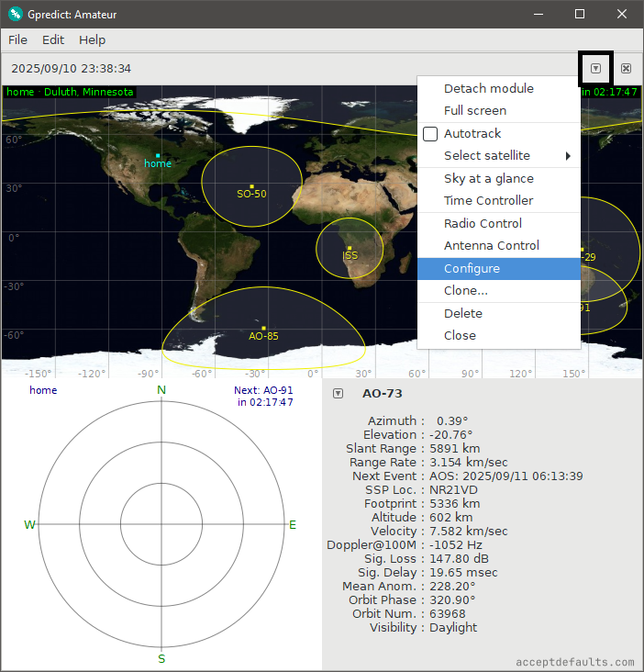Open the Edit menu

(53, 40)
